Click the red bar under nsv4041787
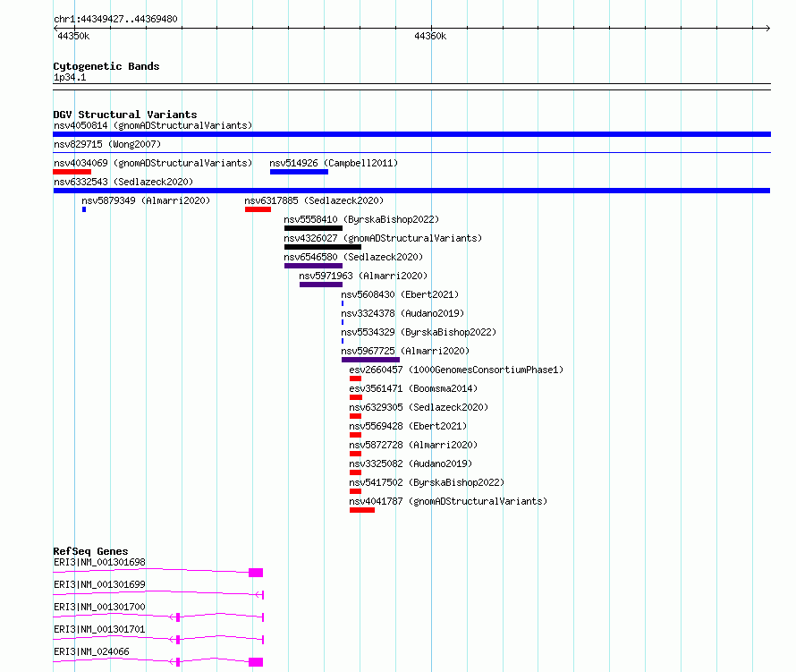The image size is (796, 672). tap(362, 510)
